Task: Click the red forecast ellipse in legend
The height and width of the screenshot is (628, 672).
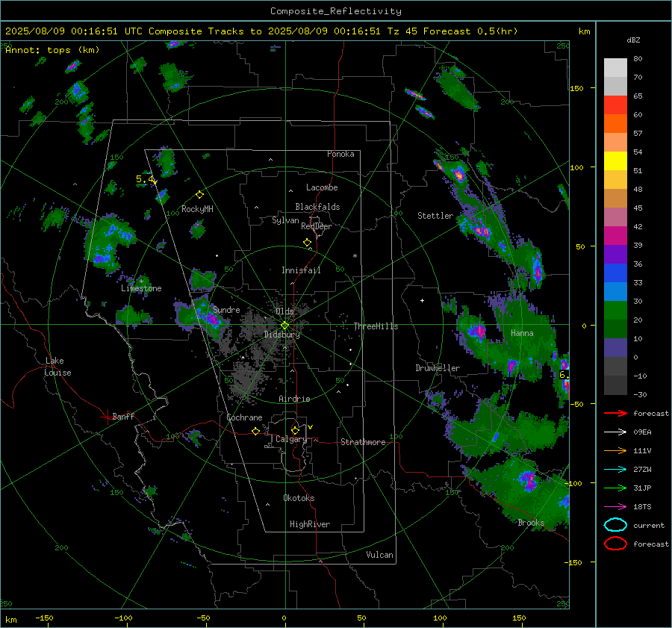Action: 615,544
